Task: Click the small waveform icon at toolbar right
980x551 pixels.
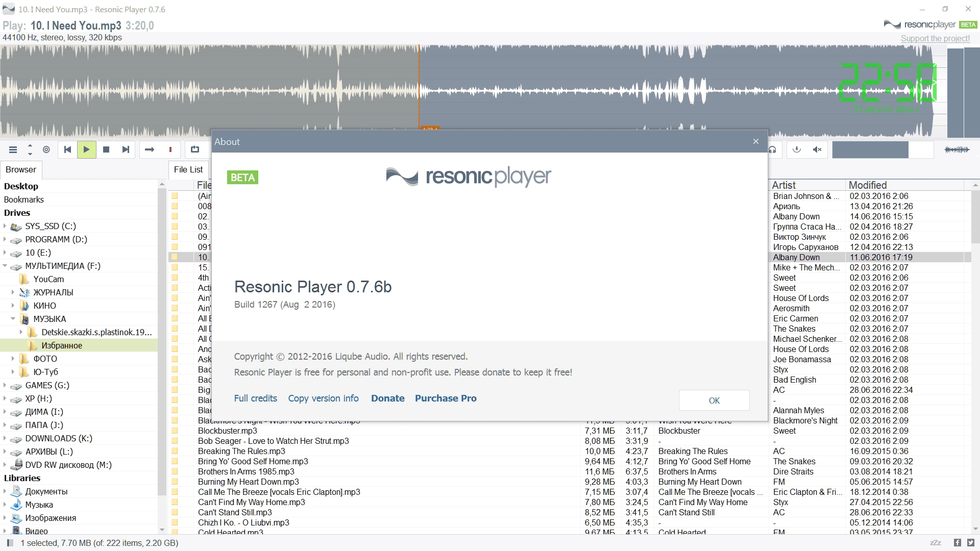Action: pos(957,149)
